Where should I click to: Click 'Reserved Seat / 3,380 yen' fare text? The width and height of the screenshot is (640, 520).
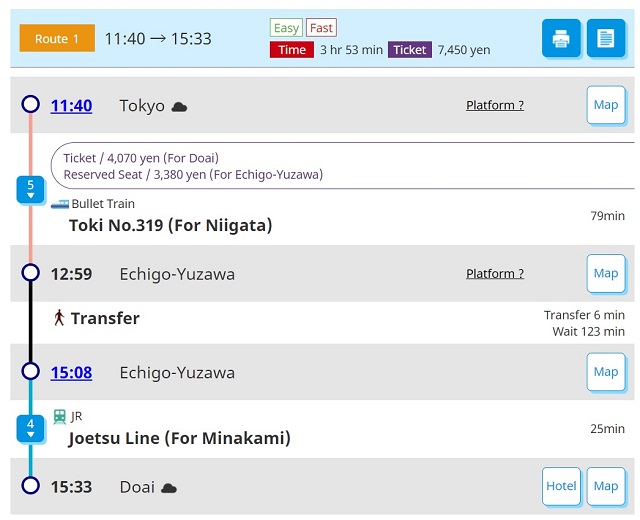click(x=193, y=175)
